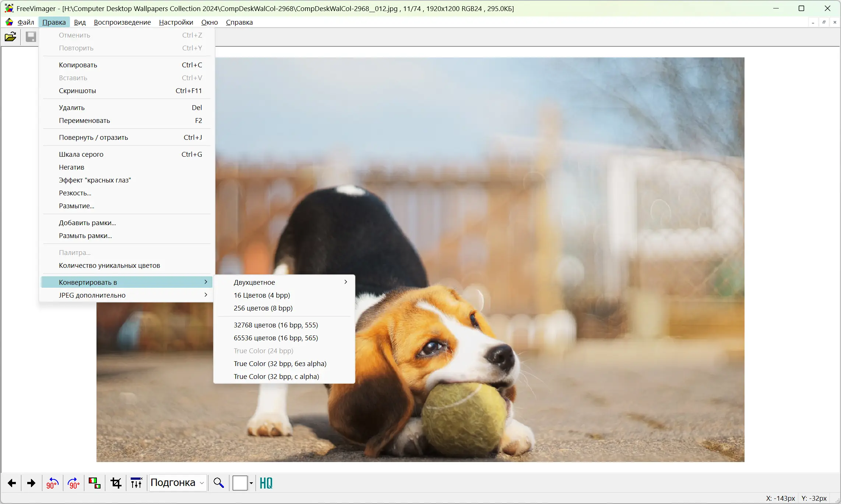The width and height of the screenshot is (841, 504).
Task: Open the background color dropdown arrow
Action: point(251,483)
